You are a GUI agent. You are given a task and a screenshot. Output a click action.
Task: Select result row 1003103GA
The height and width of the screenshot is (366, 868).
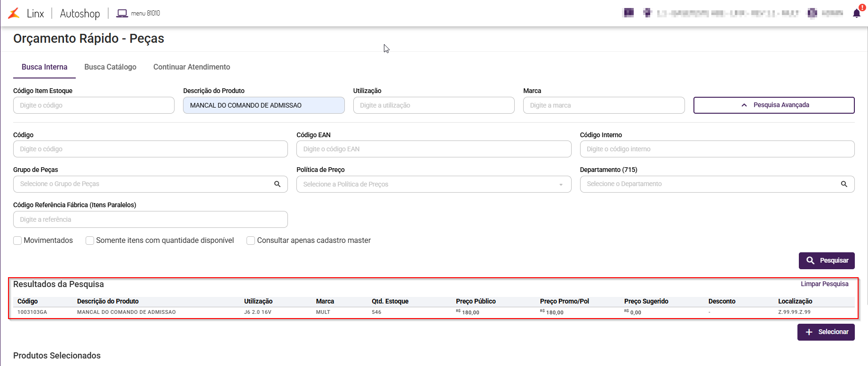click(126, 312)
